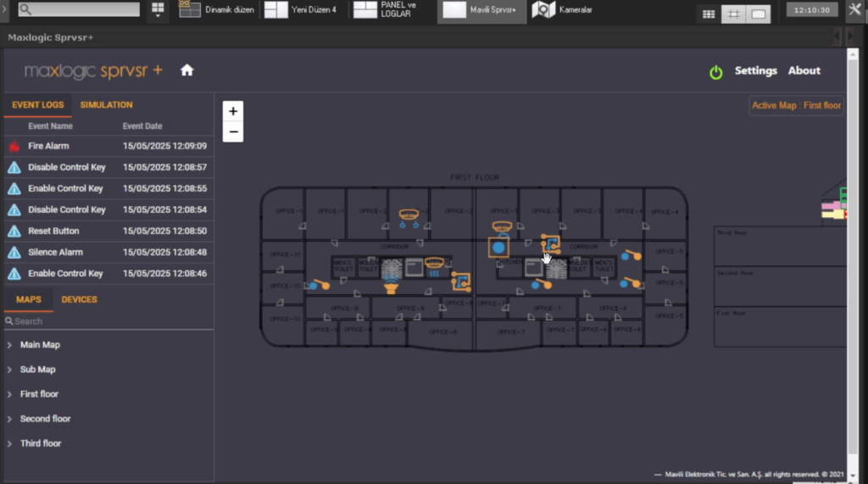Open the tools wrench icon in top-right
This screenshot has width=868, height=484.
coord(854,9)
